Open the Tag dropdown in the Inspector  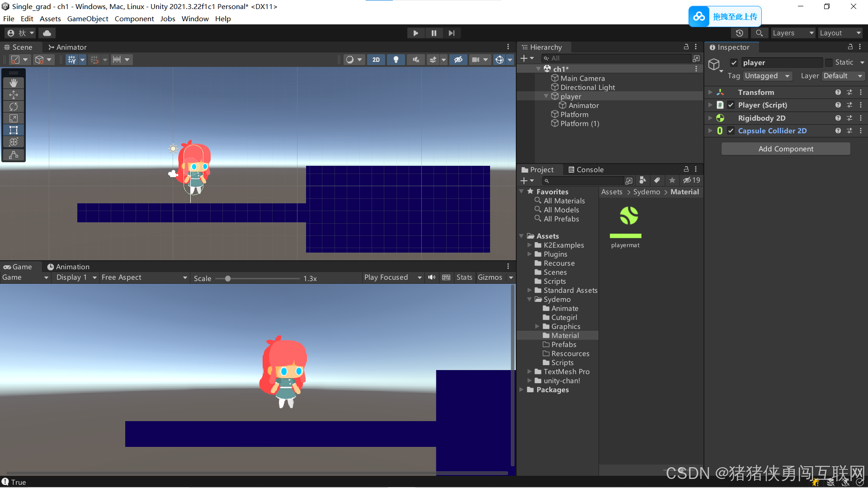[767, 76]
